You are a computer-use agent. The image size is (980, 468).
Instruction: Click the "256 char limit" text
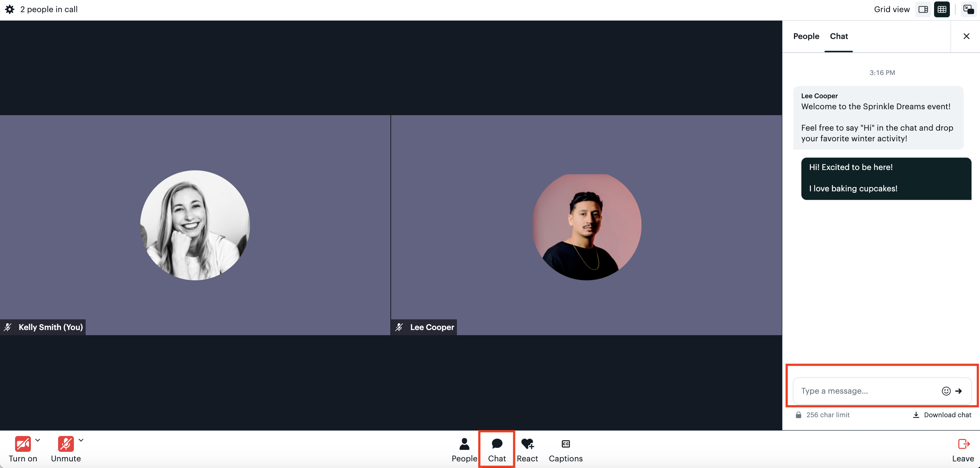(x=828, y=415)
